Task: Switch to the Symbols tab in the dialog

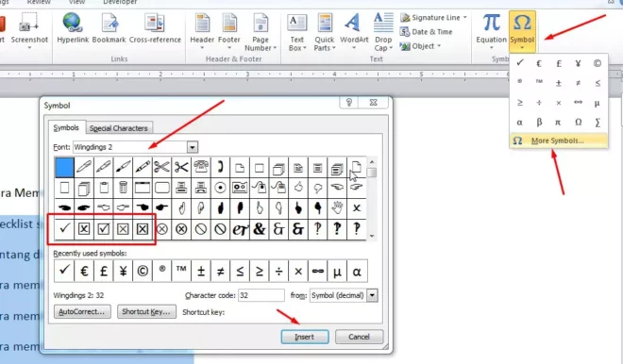Action: tap(66, 127)
